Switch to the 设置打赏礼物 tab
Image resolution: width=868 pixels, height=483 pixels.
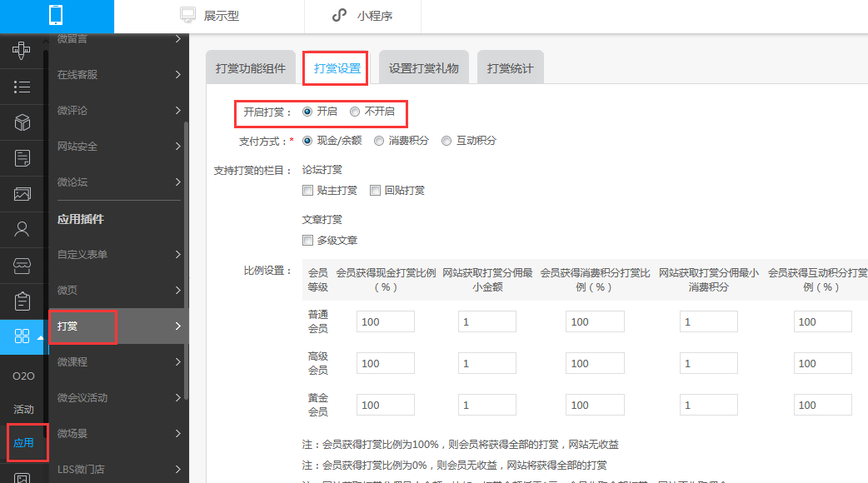point(424,67)
